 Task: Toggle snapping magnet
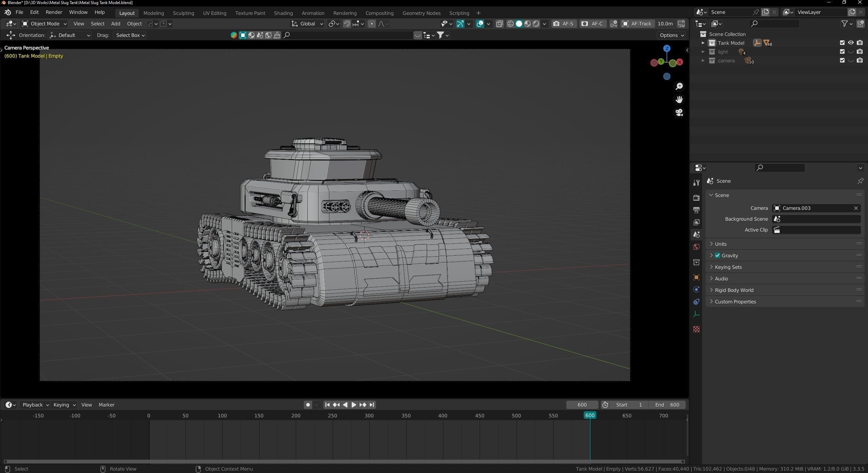point(347,24)
